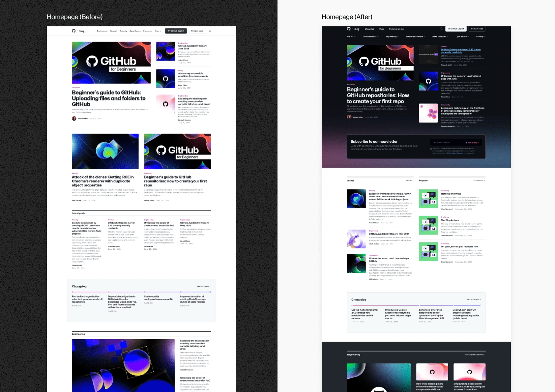Image resolution: width=555 pixels, height=392 pixels.
Task: Click the GitHub logo in the After header
Action: 349,29
